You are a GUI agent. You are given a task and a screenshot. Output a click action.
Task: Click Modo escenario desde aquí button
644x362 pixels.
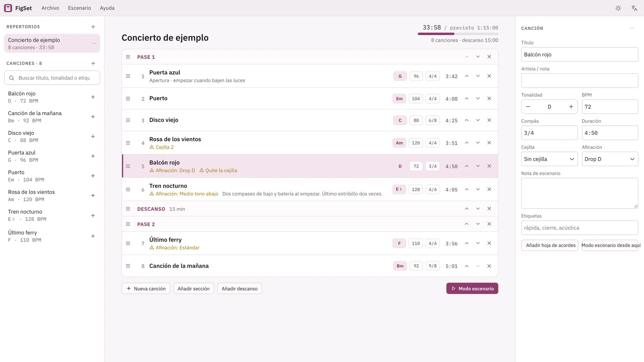tap(610, 246)
